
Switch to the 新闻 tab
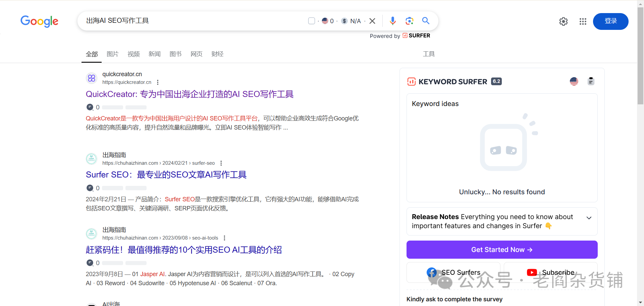coord(155,54)
